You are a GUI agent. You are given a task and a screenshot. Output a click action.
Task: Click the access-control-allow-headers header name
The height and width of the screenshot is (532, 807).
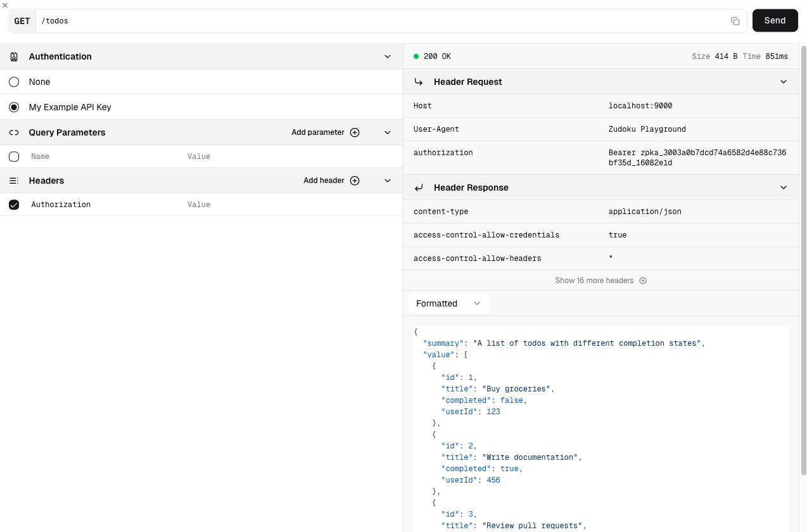pos(478,258)
